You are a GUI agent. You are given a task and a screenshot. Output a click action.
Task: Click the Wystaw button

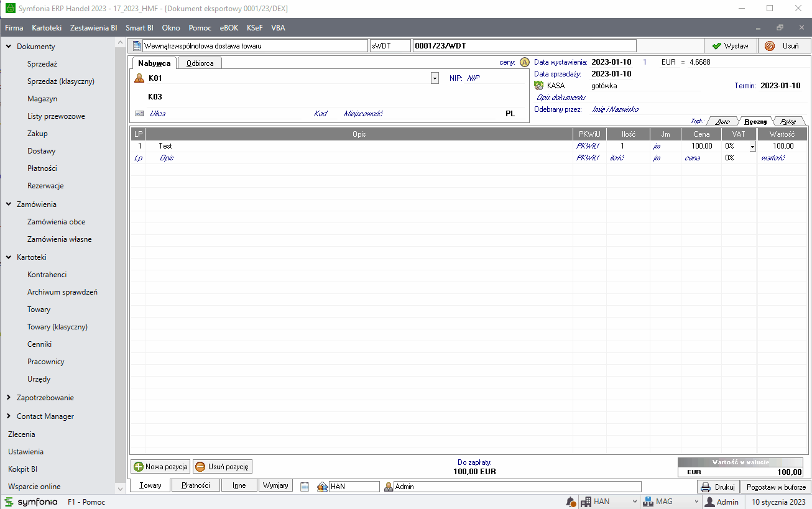click(730, 46)
